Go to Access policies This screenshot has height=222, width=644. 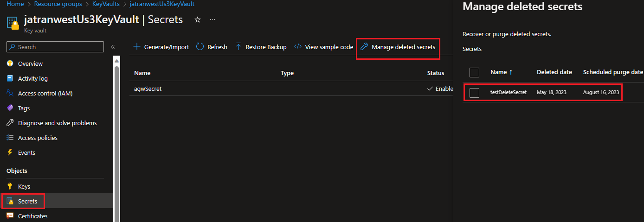(x=38, y=138)
